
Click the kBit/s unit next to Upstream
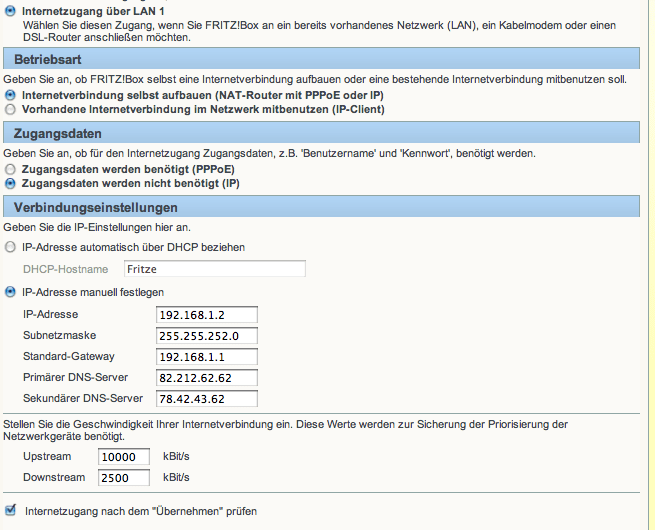[x=176, y=456]
